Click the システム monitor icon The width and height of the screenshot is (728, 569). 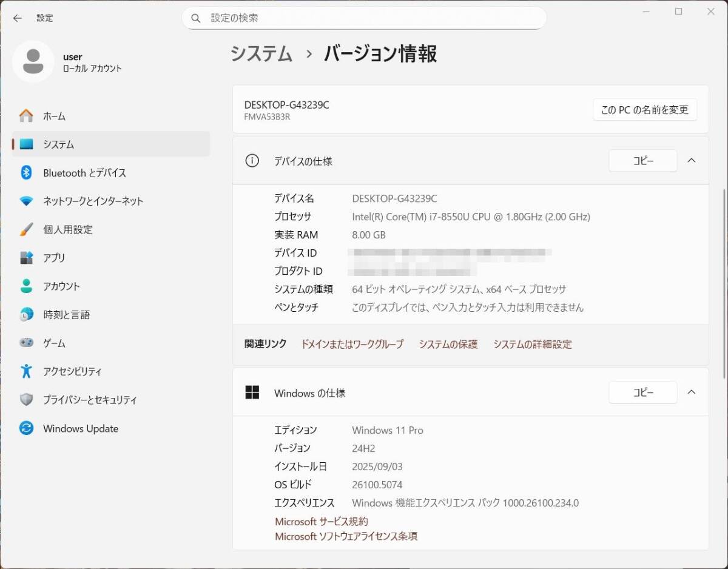26,144
